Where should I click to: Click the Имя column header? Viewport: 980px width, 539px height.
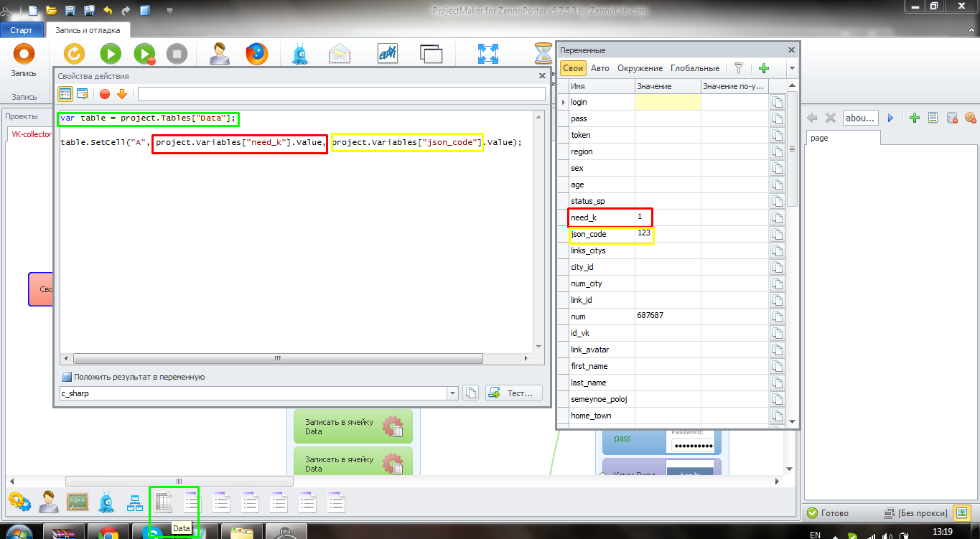(602, 86)
